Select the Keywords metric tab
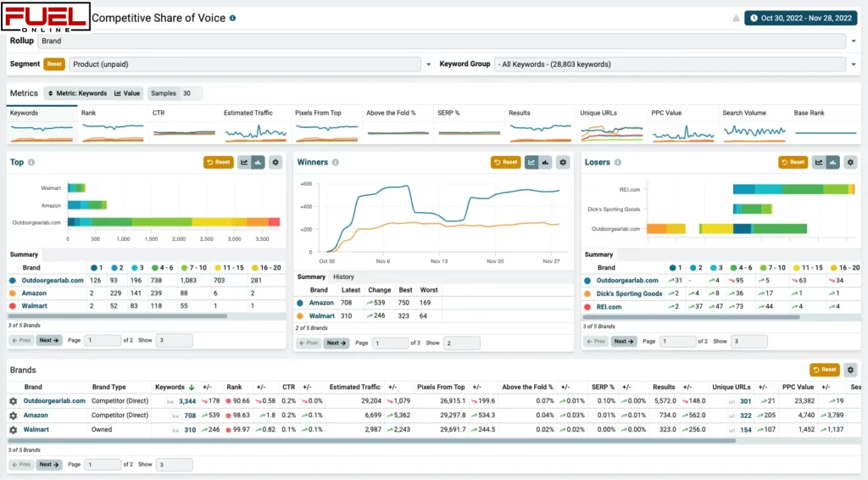The width and height of the screenshot is (868, 480). pyautogui.click(x=42, y=125)
